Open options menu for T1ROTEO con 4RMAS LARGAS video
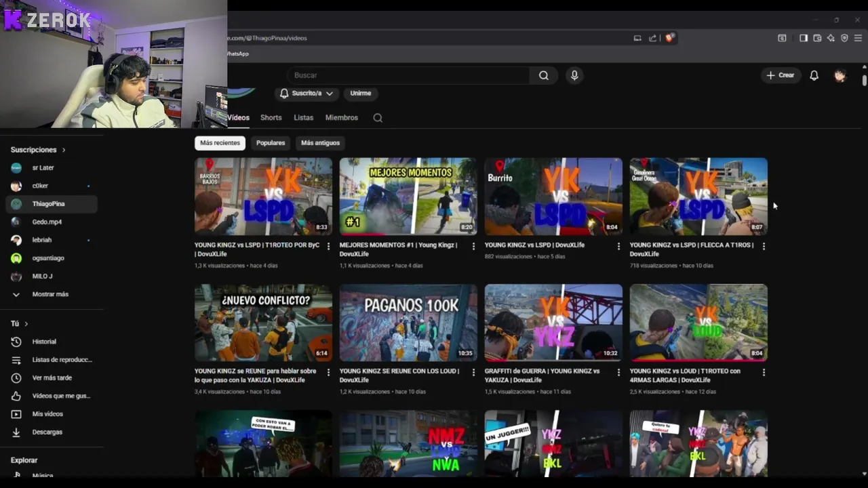 [x=764, y=373]
